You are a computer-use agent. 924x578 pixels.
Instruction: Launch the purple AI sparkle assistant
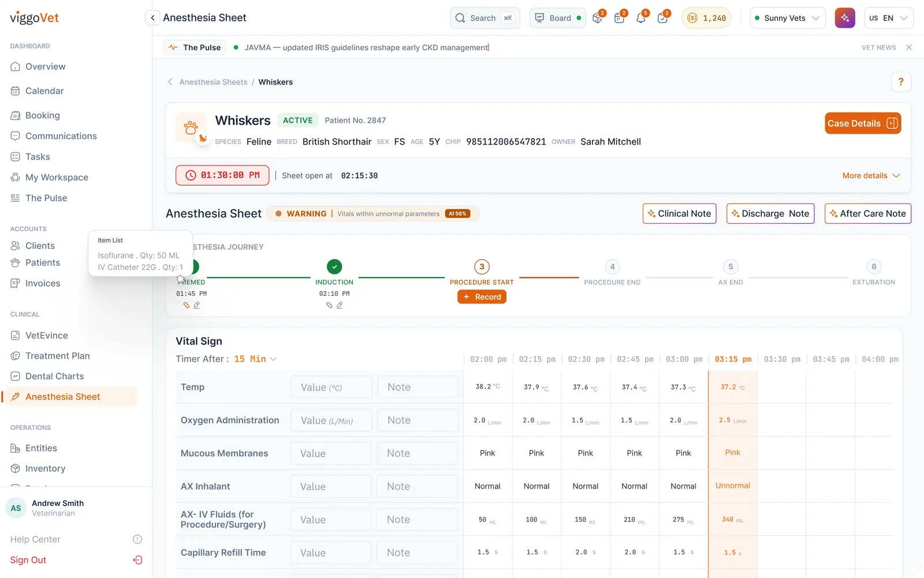[x=845, y=18]
